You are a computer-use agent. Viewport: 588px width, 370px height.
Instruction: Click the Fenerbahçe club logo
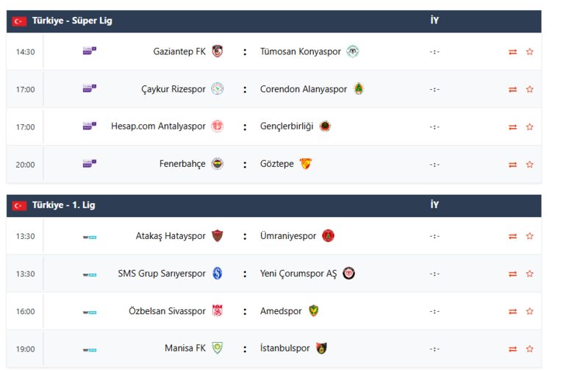[217, 164]
